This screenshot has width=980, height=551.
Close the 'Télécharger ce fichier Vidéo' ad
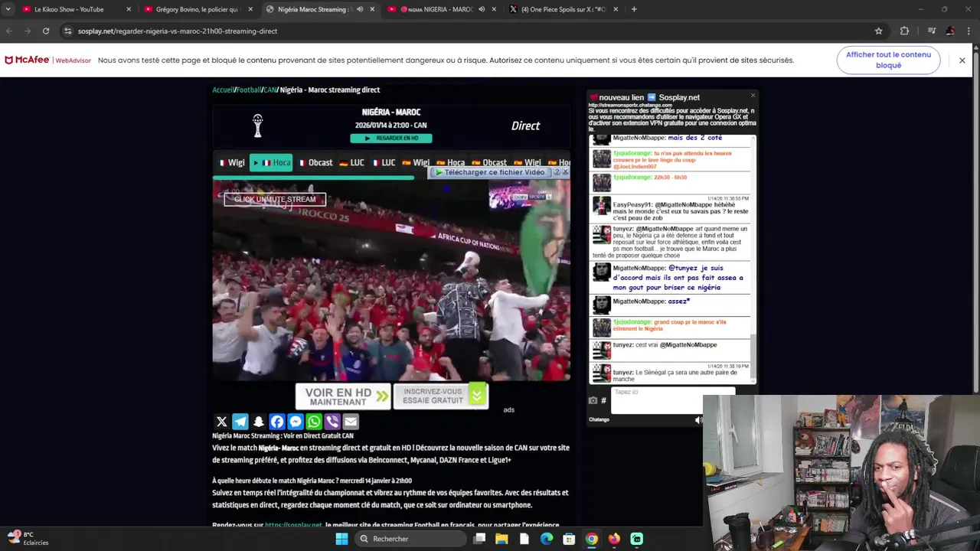point(565,172)
